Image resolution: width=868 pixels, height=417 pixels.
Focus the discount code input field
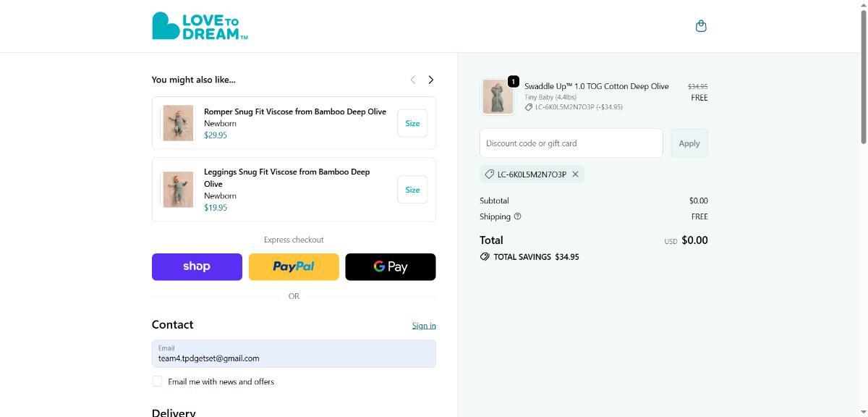coord(571,143)
